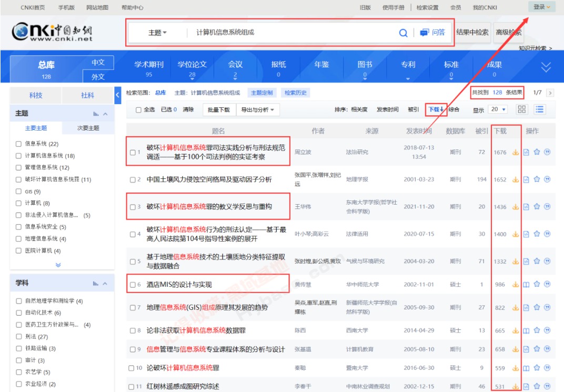
Task: Open online reading for 论非法获取计算机信息系统数据罪
Action: click(526, 330)
